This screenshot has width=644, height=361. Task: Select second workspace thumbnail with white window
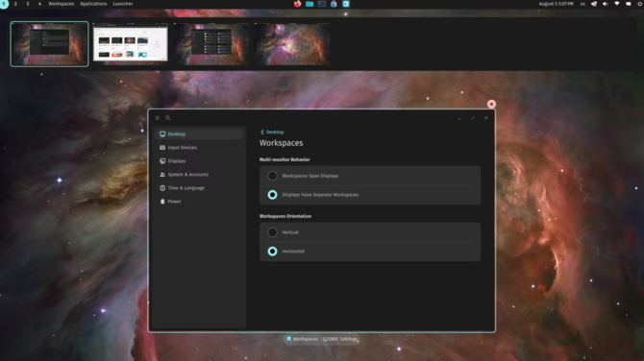[x=130, y=44]
